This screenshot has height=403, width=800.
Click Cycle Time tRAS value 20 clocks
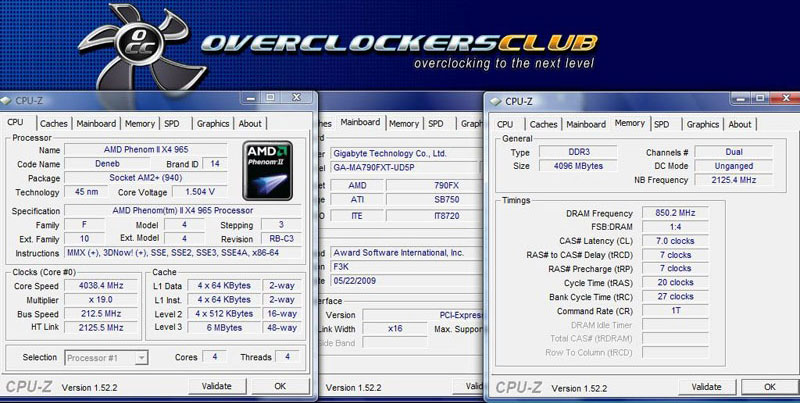coord(676,282)
